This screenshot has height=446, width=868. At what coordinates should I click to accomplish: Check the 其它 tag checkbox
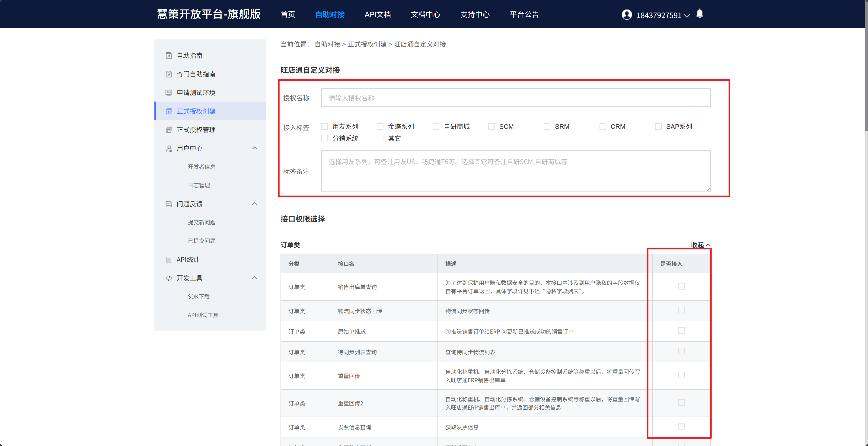coord(380,138)
